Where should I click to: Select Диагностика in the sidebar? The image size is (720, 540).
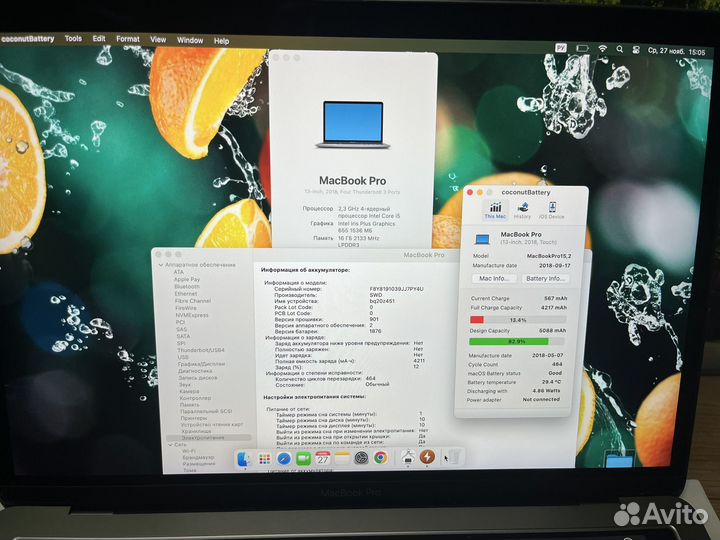click(195, 371)
